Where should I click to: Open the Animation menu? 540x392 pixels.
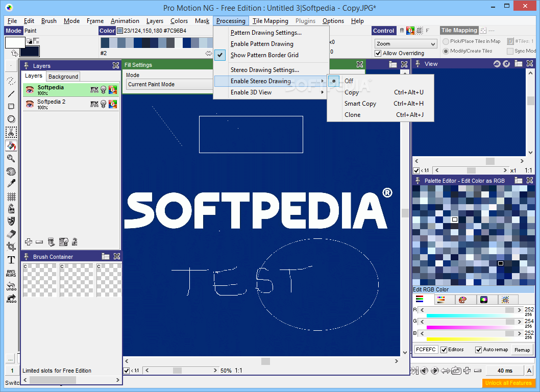(x=125, y=21)
